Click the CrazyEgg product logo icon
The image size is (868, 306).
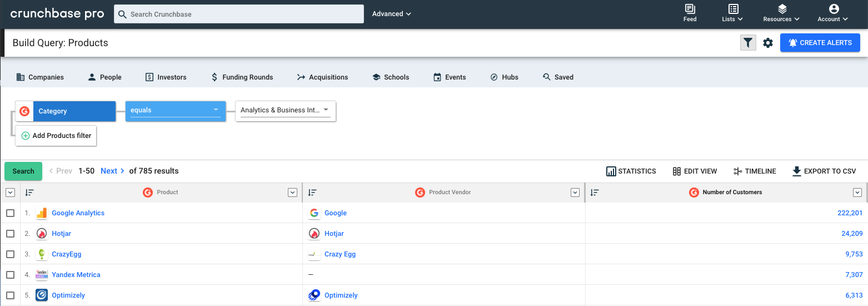[x=42, y=254]
